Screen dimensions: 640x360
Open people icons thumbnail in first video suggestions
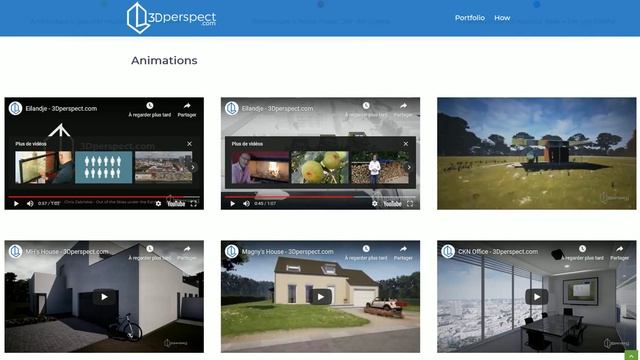tap(104, 167)
